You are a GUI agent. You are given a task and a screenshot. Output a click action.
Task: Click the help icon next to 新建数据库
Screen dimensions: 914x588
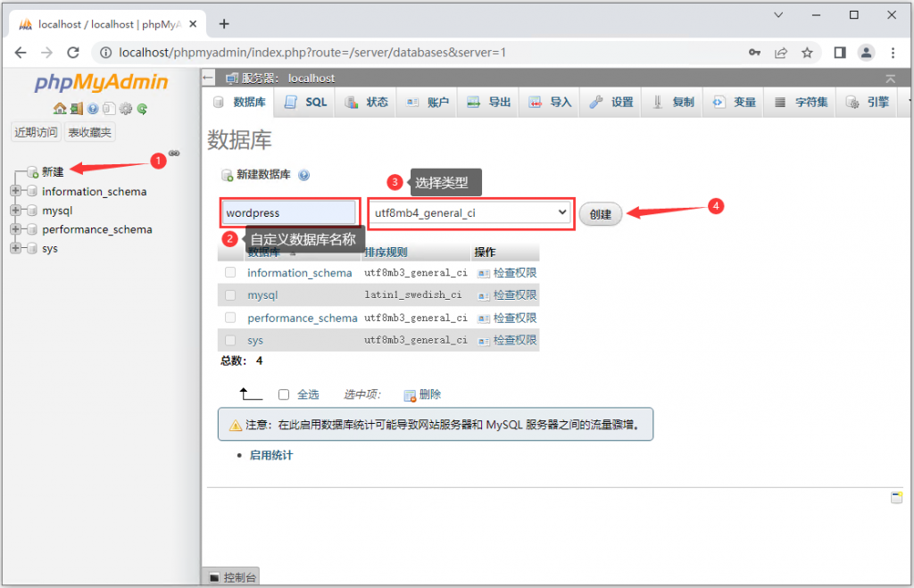click(x=303, y=175)
